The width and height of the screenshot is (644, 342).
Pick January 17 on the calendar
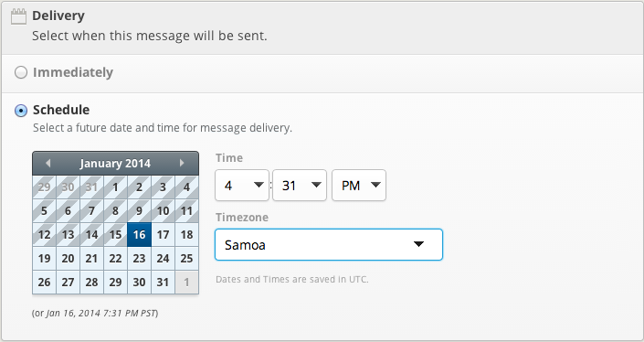pos(163,235)
